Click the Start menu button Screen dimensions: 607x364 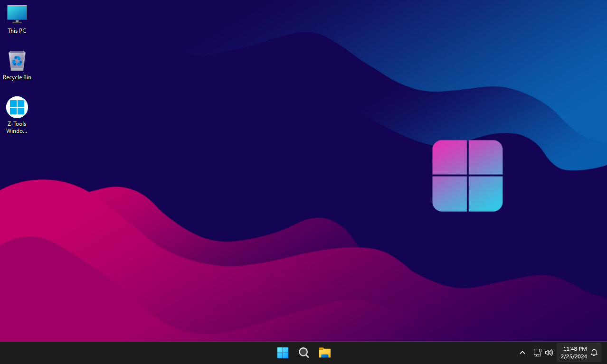point(283,353)
